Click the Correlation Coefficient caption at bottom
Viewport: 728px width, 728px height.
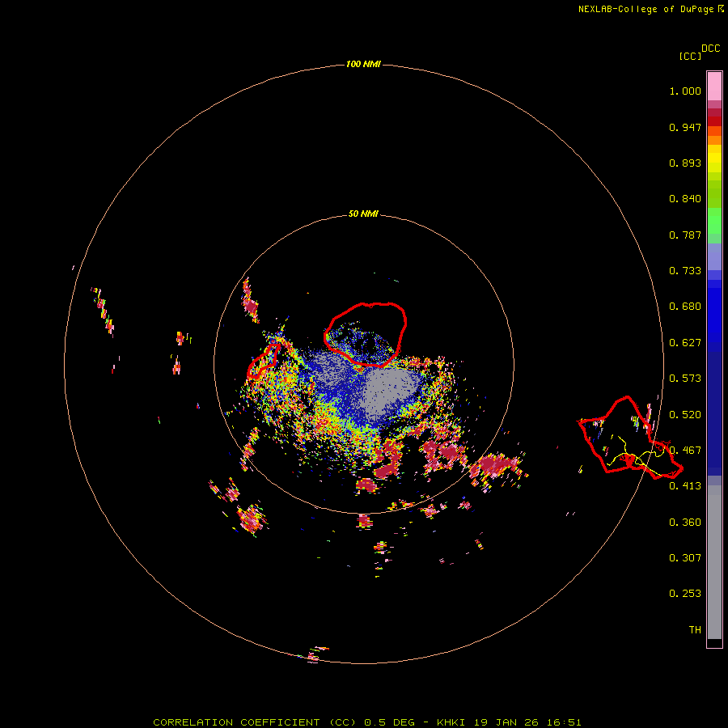point(366,722)
